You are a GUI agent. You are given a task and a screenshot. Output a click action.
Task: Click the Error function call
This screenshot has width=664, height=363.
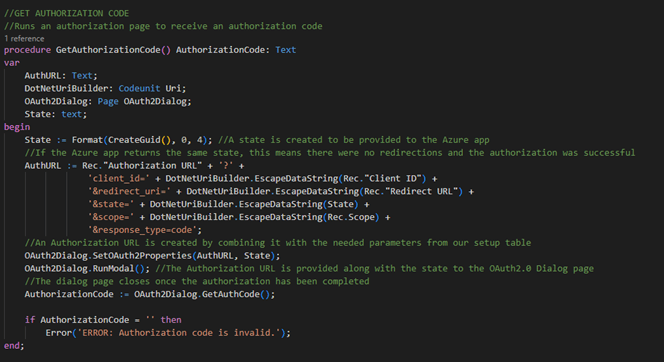coord(58,333)
